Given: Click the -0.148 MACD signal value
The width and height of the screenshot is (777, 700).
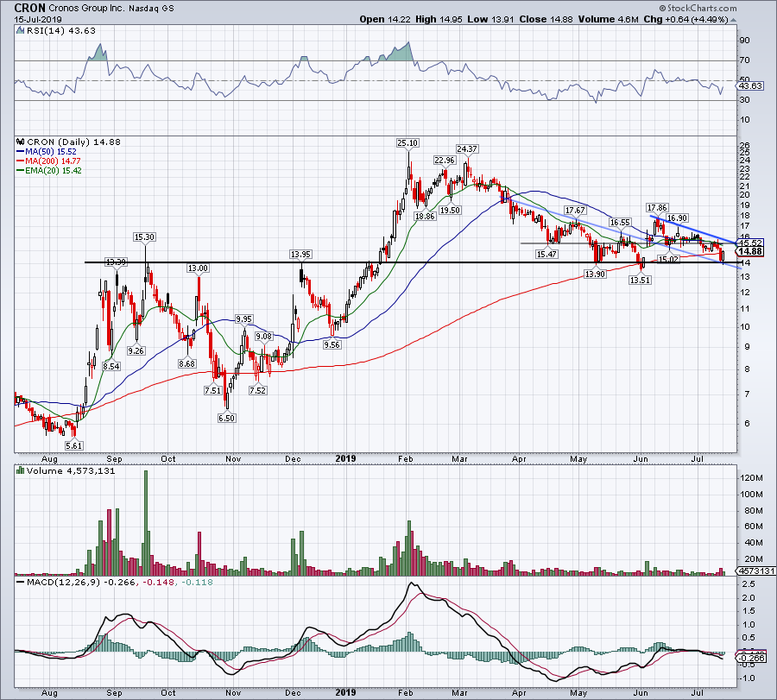Looking at the screenshot, I should [159, 582].
